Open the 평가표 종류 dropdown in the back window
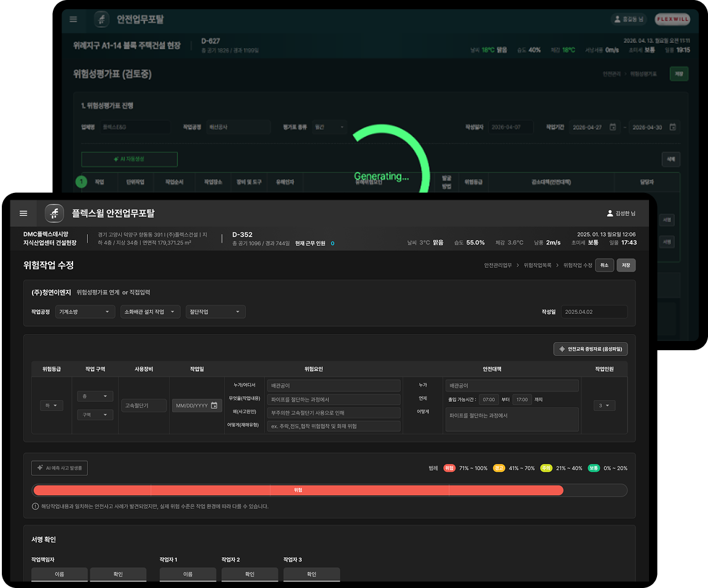This screenshot has height=588, width=708. [329, 127]
